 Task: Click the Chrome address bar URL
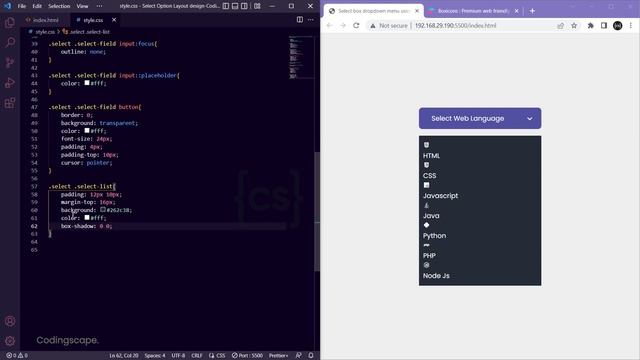point(456,25)
